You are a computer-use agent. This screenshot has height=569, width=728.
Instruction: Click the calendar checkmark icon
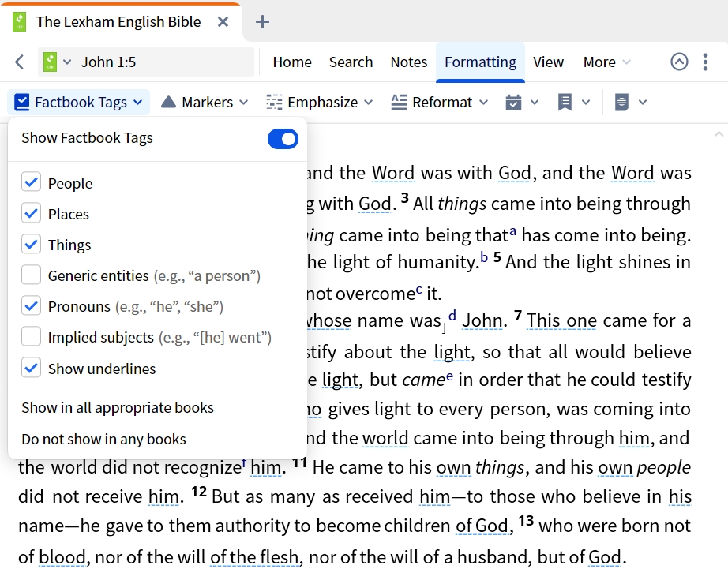(513, 102)
